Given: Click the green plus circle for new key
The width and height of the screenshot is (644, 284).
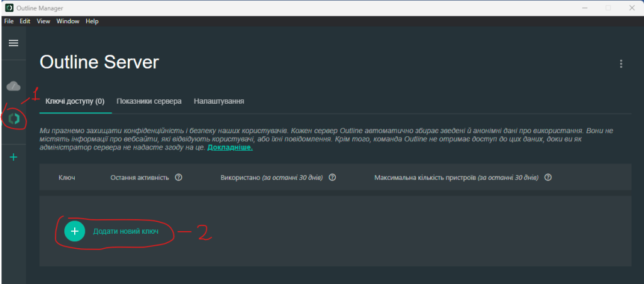Looking at the screenshot, I should [74, 231].
